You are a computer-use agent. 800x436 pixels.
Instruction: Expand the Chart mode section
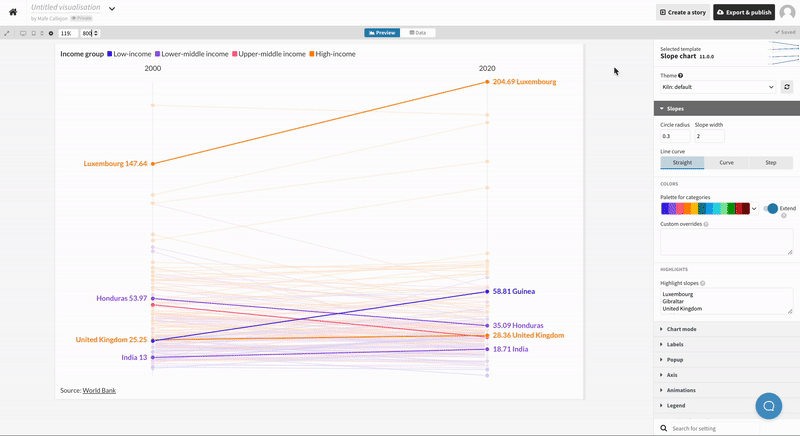682,329
